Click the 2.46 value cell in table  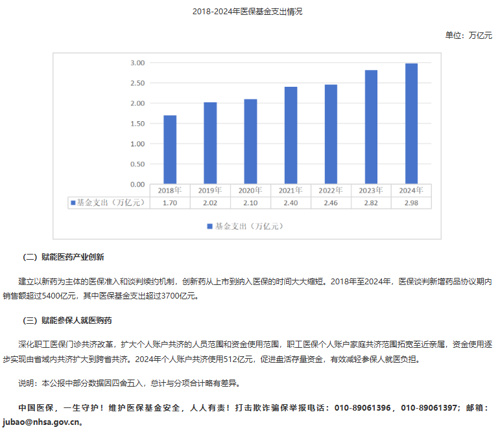click(331, 203)
